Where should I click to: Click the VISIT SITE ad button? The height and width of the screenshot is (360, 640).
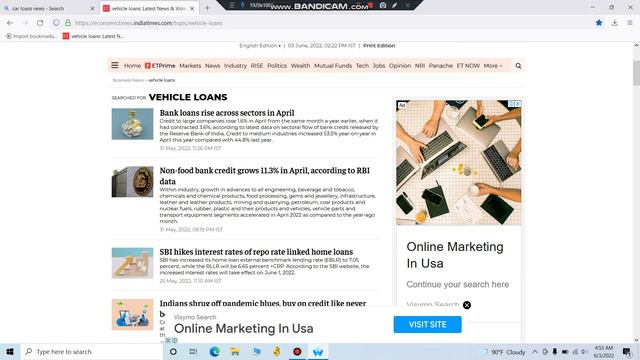tap(427, 324)
